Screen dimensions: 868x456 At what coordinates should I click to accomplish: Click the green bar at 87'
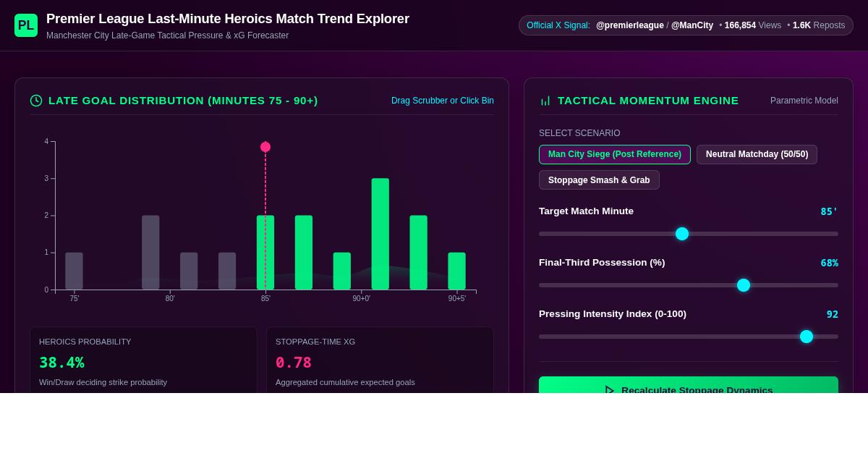coord(304,253)
